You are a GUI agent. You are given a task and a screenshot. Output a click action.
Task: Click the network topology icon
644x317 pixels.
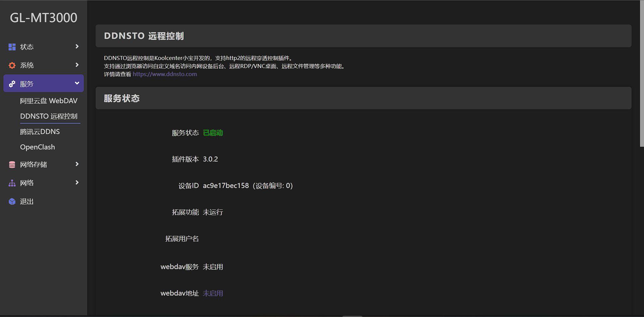tap(12, 183)
